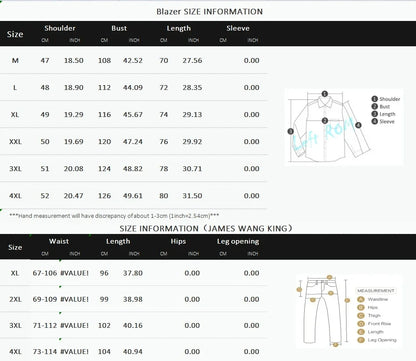Click bust value 47.24 inch

(133, 142)
